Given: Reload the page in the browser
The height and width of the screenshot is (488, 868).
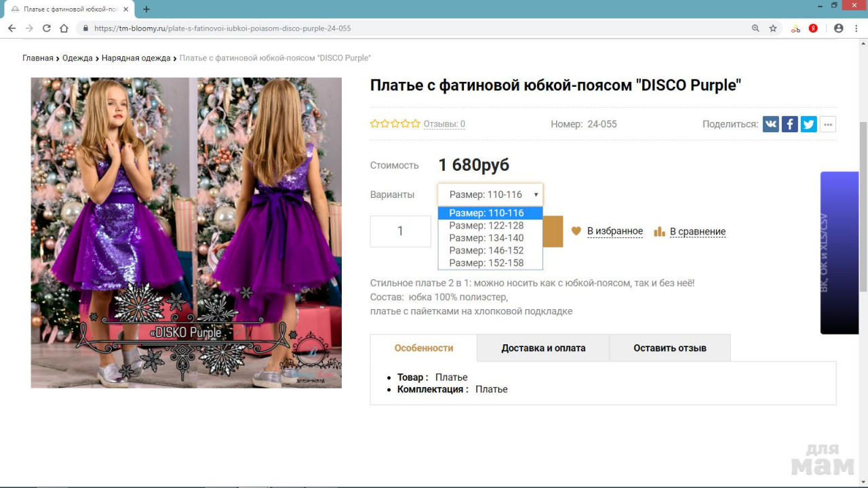Looking at the screenshot, I should tap(47, 28).
